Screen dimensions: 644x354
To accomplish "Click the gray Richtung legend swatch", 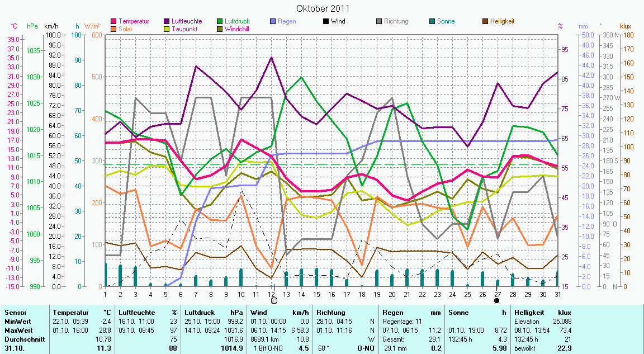I will pos(379,22).
